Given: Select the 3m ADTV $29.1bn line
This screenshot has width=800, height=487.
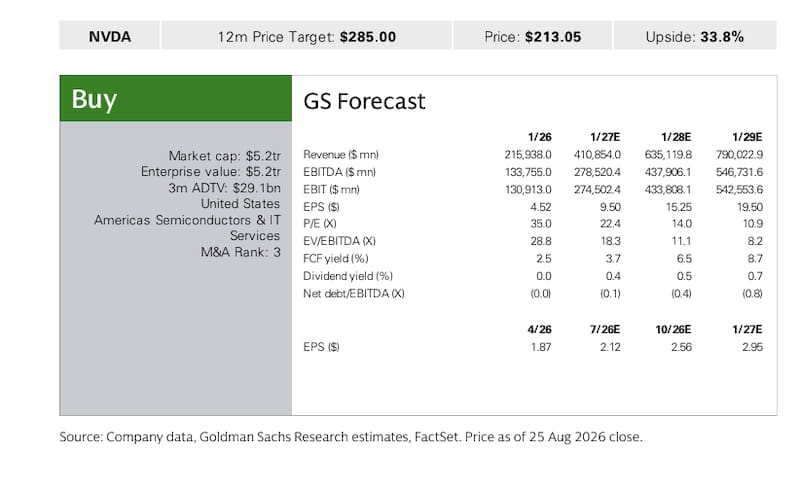Looking at the screenshot, I should click(224, 188).
